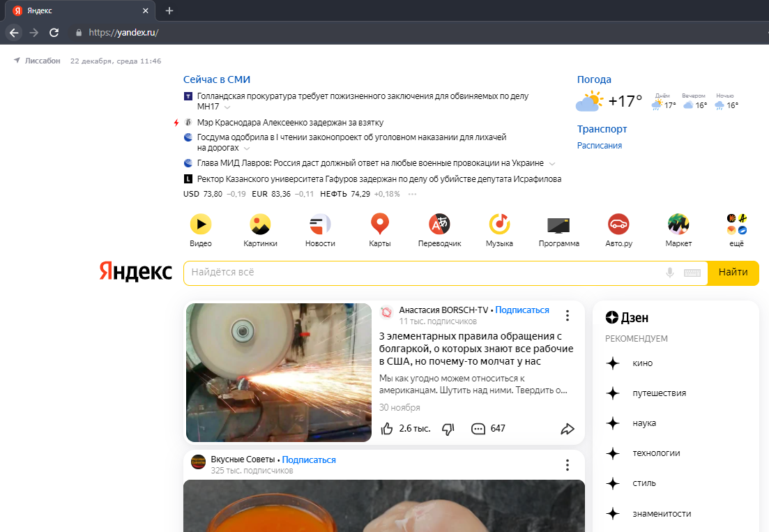Subscribe to Вкусные Советы via Подписаться
The height and width of the screenshot is (532, 769).
tap(309, 460)
